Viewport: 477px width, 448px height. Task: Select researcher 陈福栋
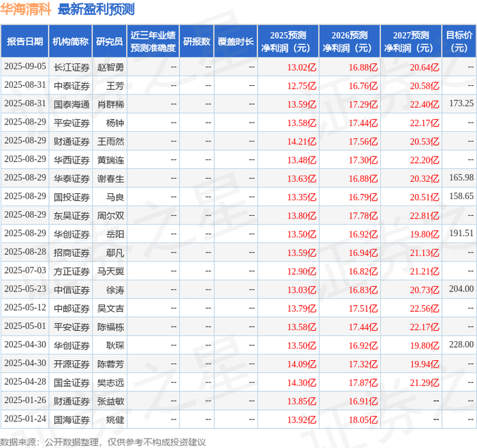(x=110, y=327)
